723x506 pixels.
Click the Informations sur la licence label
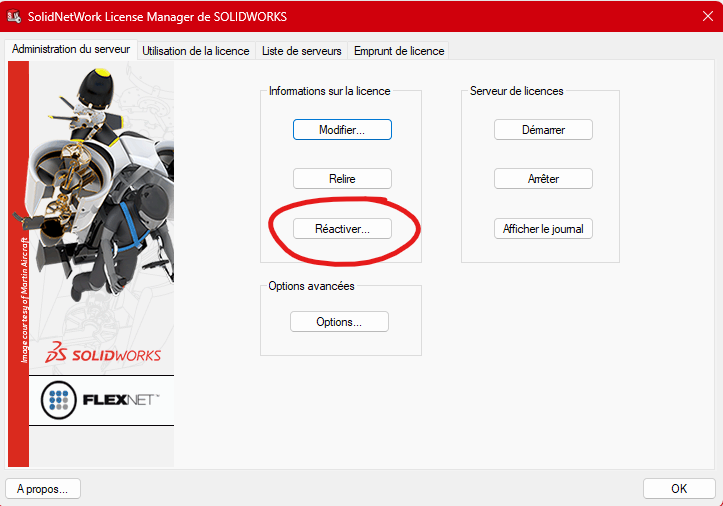(329, 91)
